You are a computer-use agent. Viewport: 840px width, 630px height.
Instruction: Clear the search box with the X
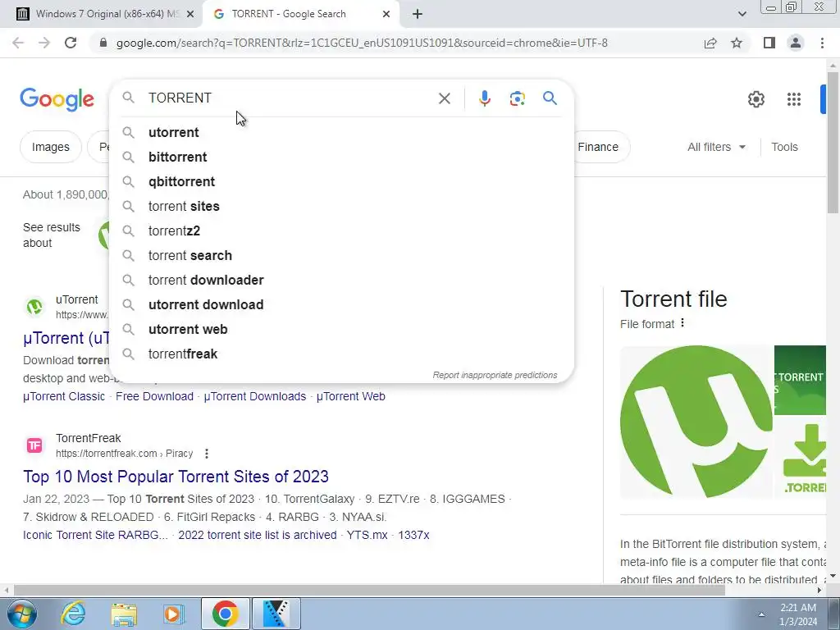(x=444, y=98)
